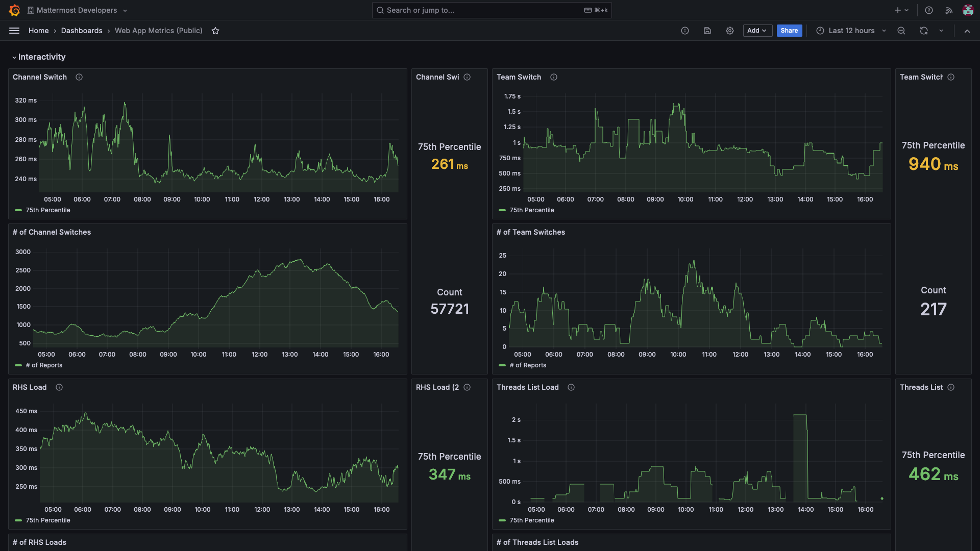
Task: Click the save dashboard icon
Action: point(707,31)
